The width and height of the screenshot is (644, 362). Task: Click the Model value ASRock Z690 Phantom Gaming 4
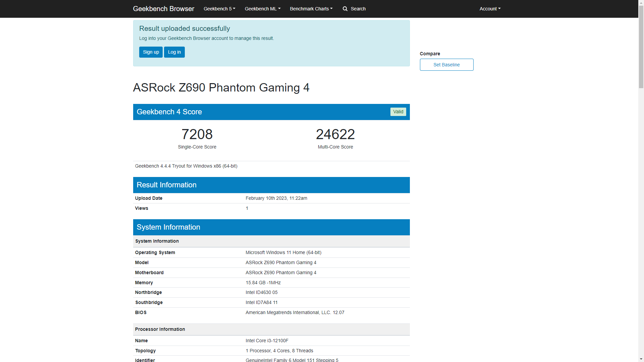[281, 262]
